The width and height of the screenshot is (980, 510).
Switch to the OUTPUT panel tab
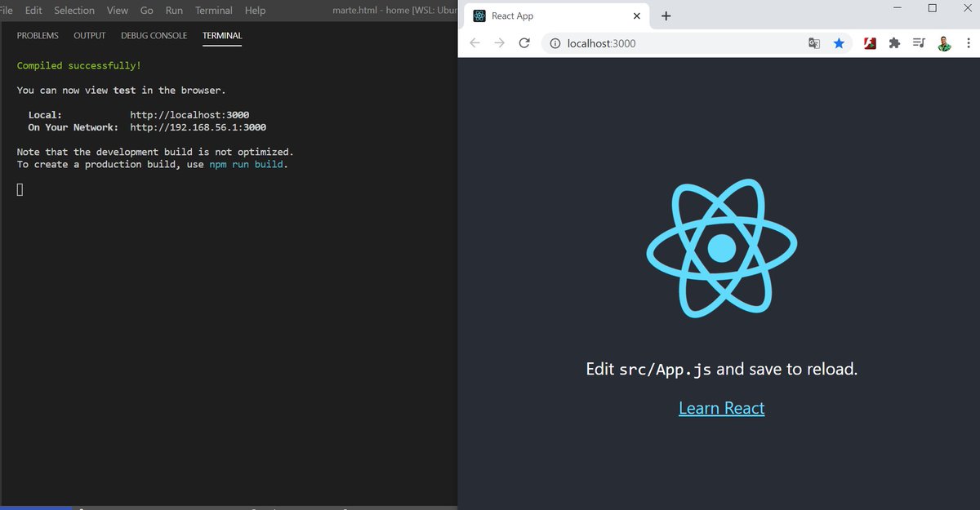click(90, 36)
